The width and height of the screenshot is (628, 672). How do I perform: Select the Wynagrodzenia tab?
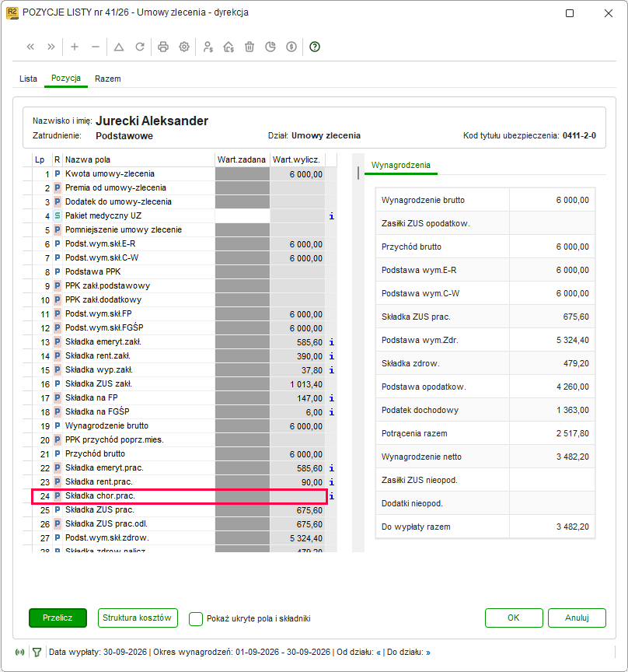pyautogui.click(x=401, y=165)
